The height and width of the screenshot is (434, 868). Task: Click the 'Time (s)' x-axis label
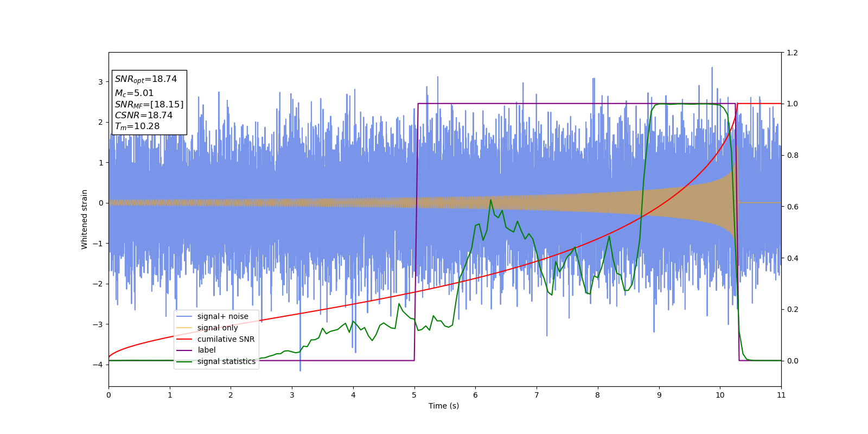click(444, 406)
